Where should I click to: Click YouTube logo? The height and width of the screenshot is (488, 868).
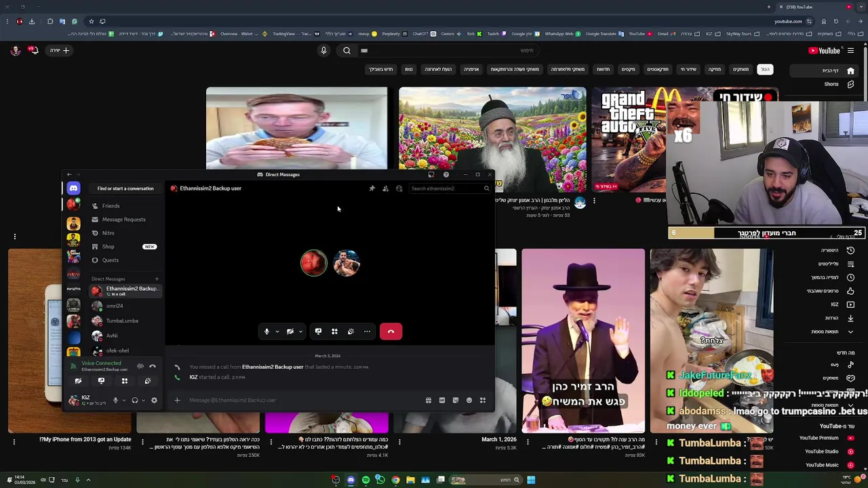coord(824,50)
